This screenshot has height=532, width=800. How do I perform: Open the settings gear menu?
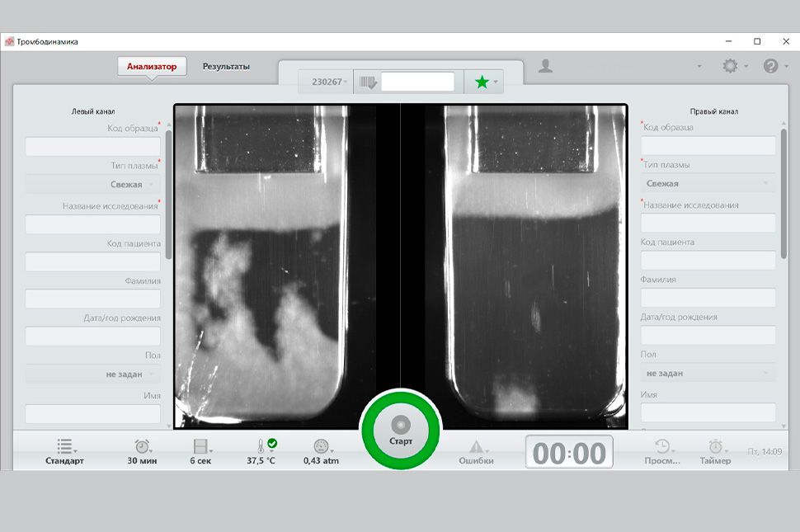(731, 66)
